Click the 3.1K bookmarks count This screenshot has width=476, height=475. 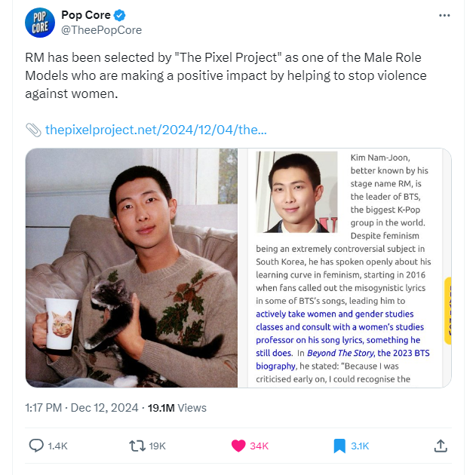point(360,446)
